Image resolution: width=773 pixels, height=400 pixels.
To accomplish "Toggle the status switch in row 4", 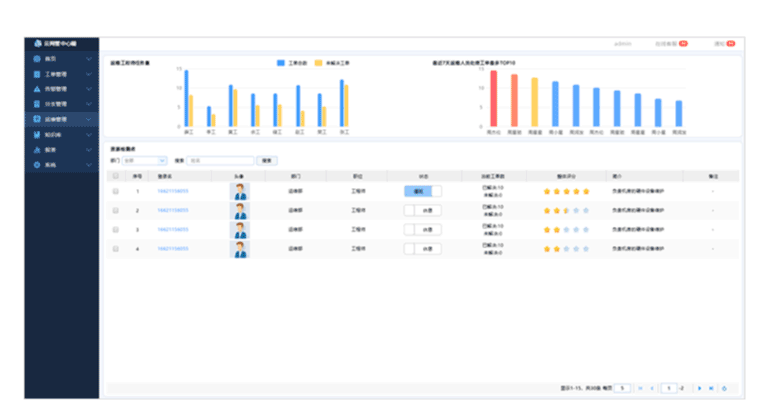I will (423, 249).
